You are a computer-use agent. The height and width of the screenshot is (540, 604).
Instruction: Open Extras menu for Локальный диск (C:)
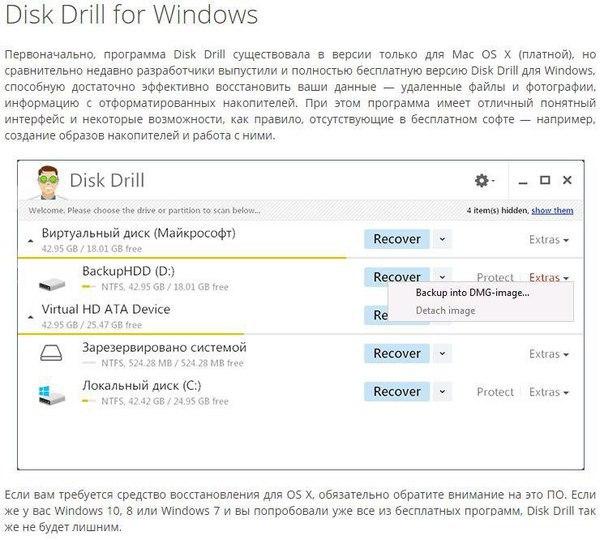(549, 392)
